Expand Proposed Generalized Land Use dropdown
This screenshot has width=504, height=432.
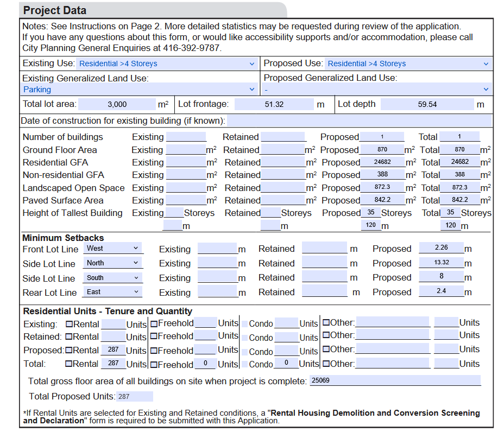click(377, 90)
